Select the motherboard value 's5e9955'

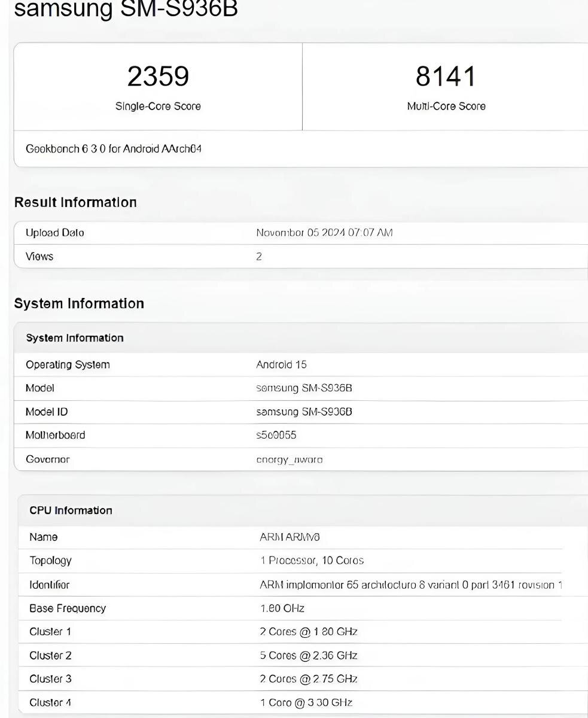pyautogui.click(x=276, y=435)
